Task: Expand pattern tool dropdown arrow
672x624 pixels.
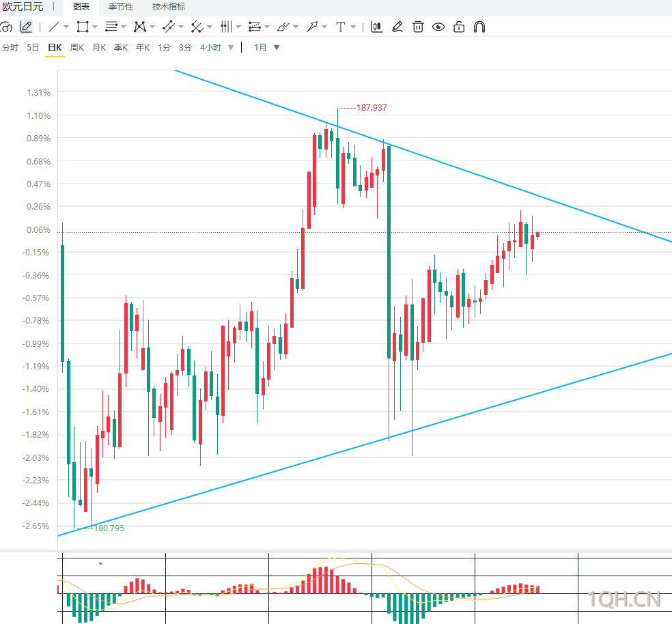Action: click(x=152, y=27)
